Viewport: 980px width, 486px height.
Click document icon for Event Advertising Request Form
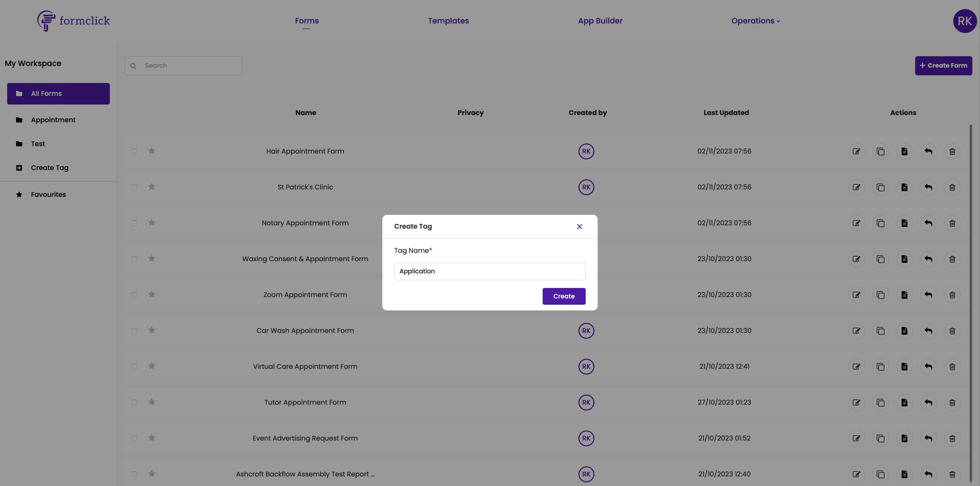pos(904,438)
